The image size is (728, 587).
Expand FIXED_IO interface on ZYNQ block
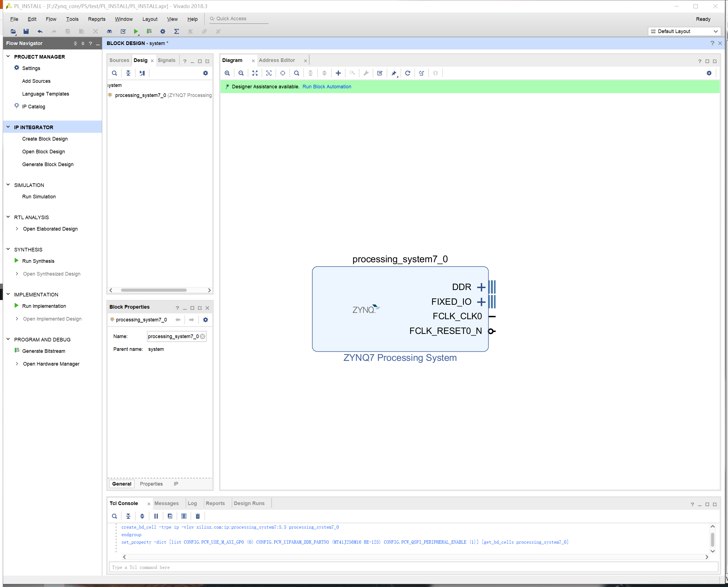481,302
